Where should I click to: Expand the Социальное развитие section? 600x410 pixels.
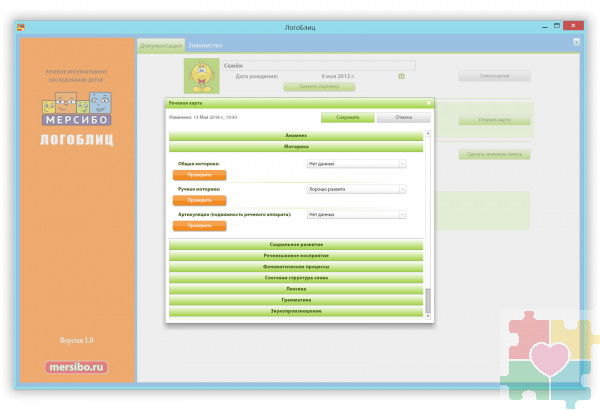pyautogui.click(x=296, y=244)
